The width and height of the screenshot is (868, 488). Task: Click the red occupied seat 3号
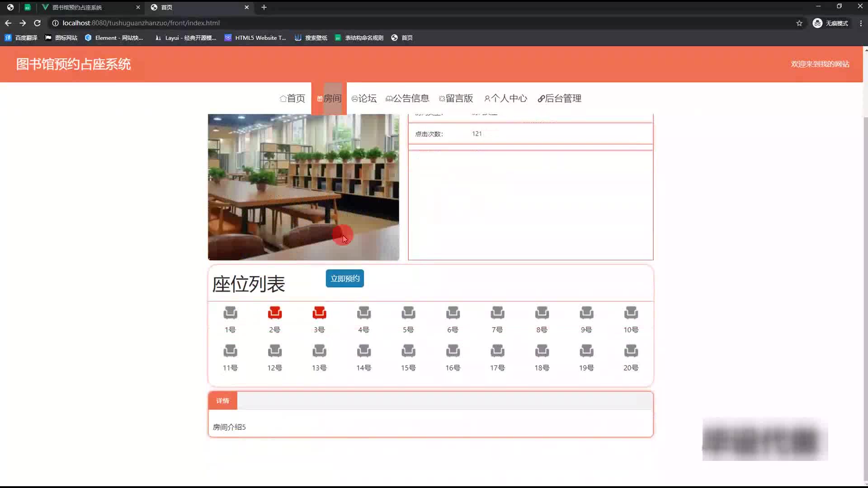click(x=319, y=313)
